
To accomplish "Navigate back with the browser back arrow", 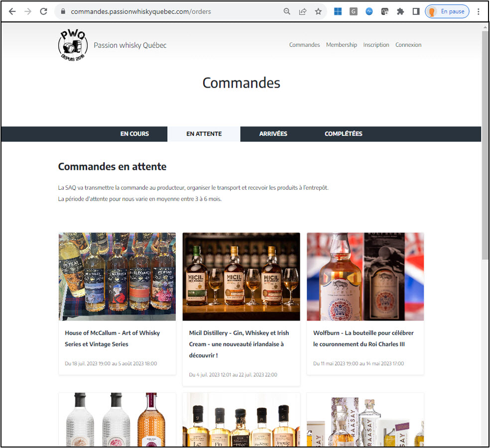I will point(12,11).
